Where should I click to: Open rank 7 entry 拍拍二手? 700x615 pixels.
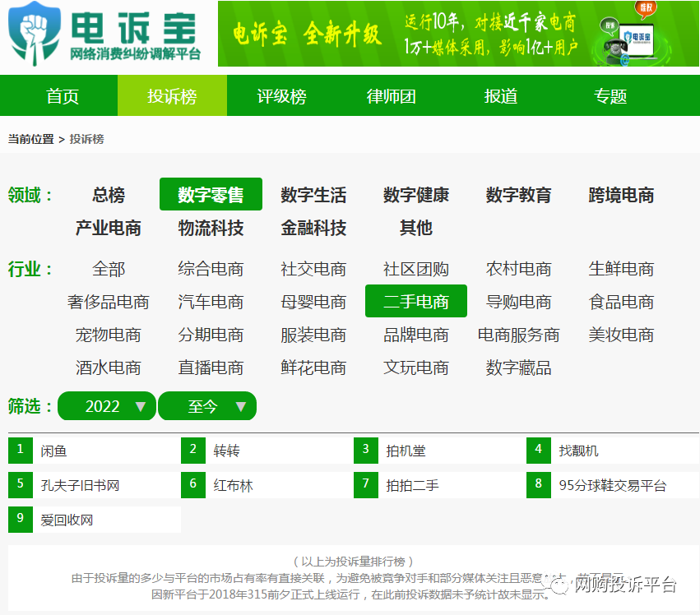coord(440,485)
